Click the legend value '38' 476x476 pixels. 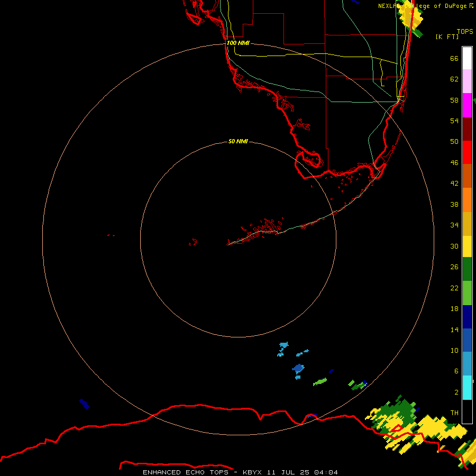(x=454, y=204)
